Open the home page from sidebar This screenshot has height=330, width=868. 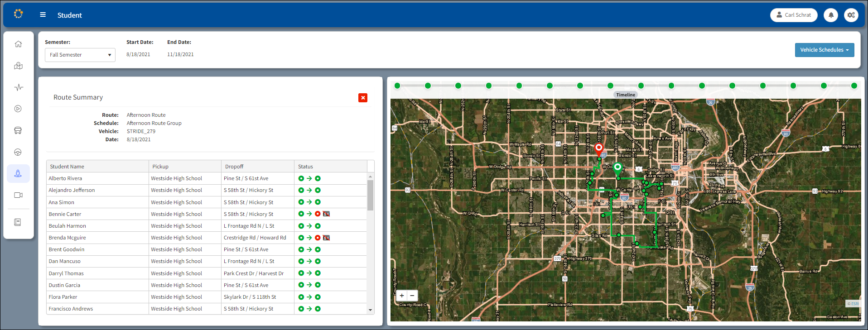tap(18, 44)
